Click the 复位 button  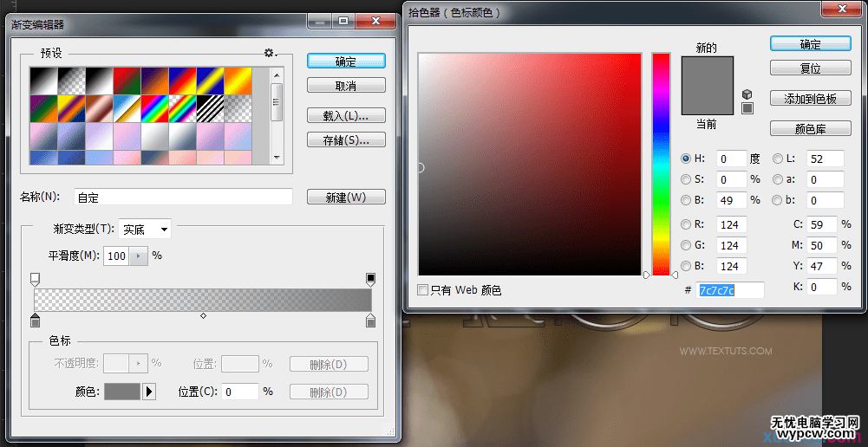[x=811, y=68]
